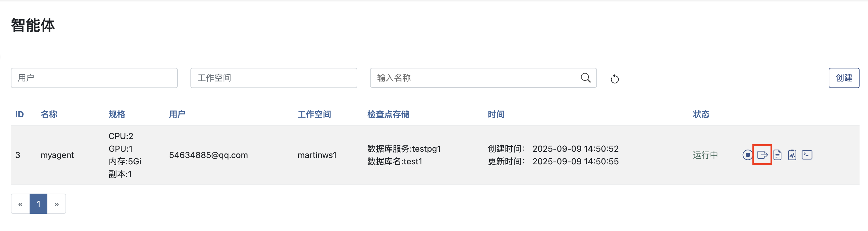This screenshot has height=231, width=868.
Task: Go to the previous page with «
Action: [x=21, y=204]
